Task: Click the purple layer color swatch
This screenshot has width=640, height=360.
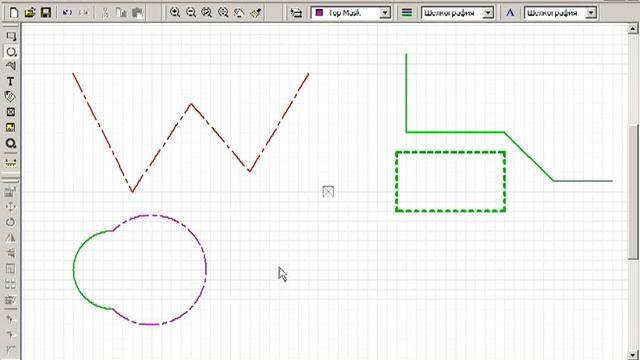Action: (320, 13)
